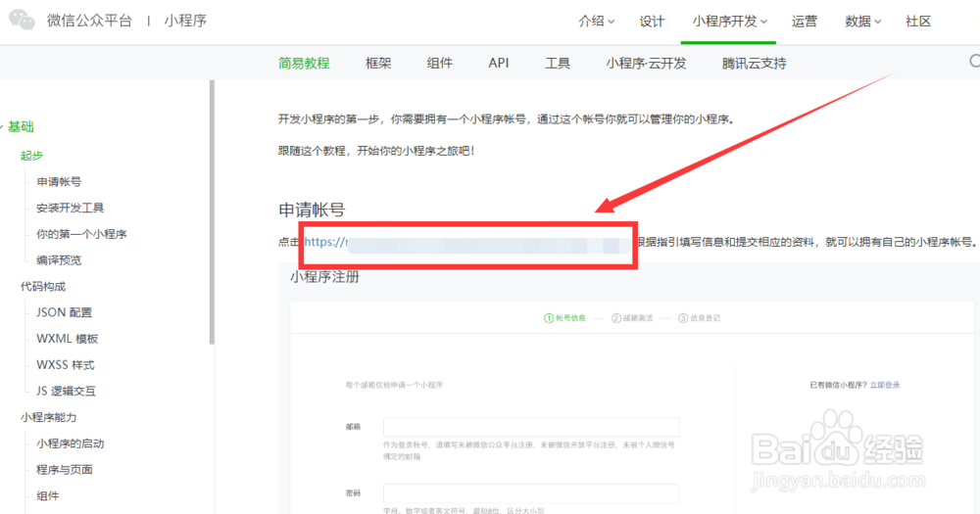Viewport: 980px width, 514px height.
Task: Open 安装开发工具 in the sidebar
Action: point(70,208)
